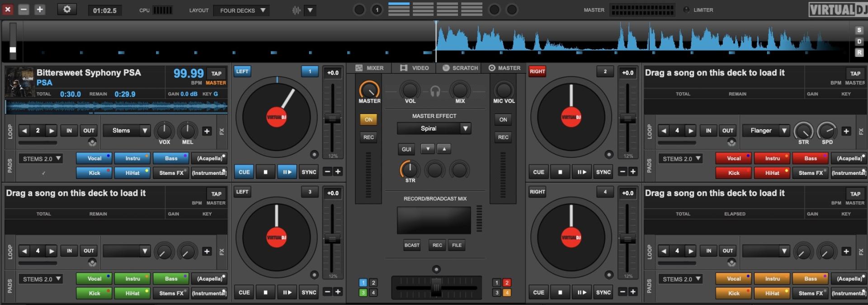Click deck 1 pitch fader
Image resolution: width=868 pixels, height=305 pixels.
point(333,118)
